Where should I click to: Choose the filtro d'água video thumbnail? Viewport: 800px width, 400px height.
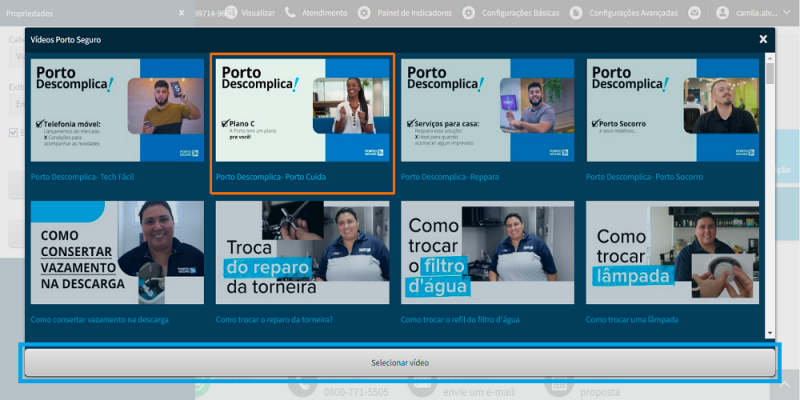click(x=487, y=253)
